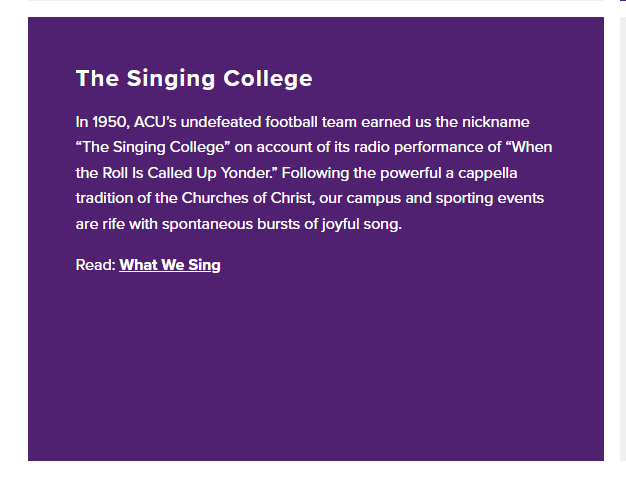Open the What We Sing link
The image size is (626, 479).
(170, 265)
